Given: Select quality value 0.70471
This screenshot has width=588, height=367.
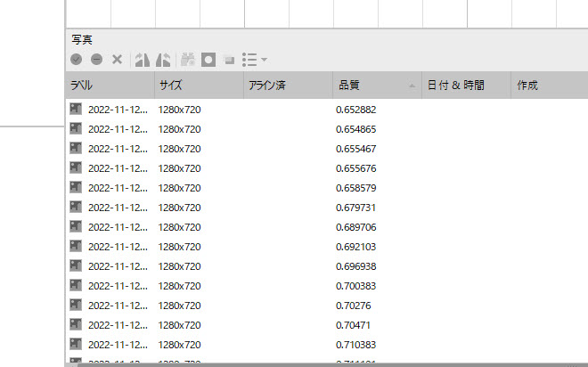Looking at the screenshot, I should tap(353, 325).
